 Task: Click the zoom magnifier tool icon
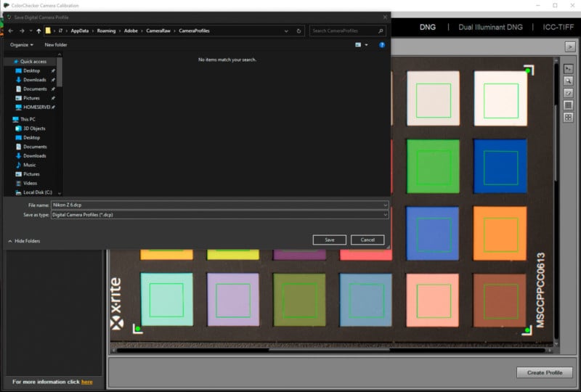(x=569, y=81)
